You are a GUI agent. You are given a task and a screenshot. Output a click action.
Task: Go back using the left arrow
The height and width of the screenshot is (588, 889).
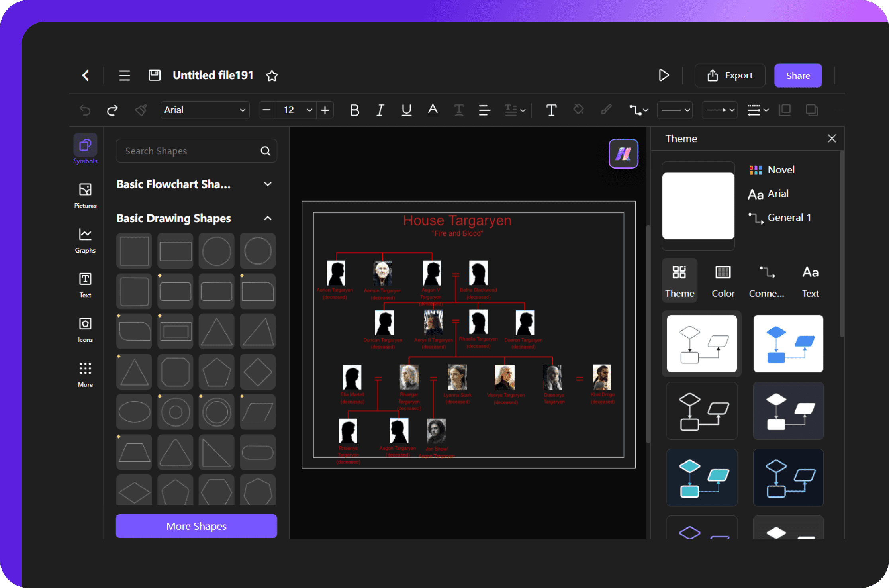point(86,75)
